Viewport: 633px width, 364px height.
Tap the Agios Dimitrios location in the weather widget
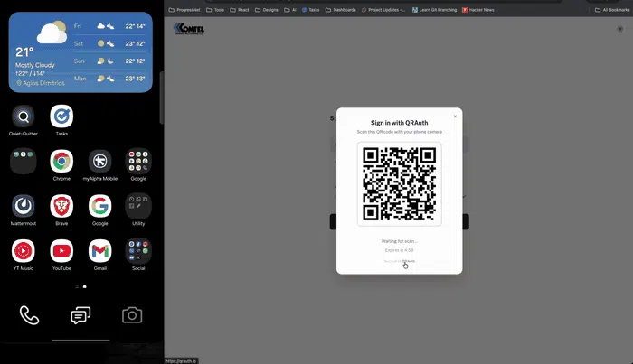41,83
